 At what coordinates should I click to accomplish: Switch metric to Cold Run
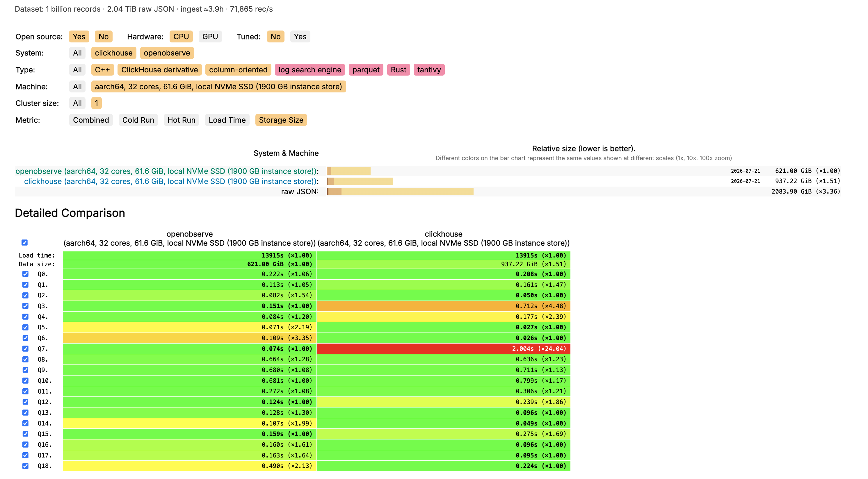[x=138, y=120]
